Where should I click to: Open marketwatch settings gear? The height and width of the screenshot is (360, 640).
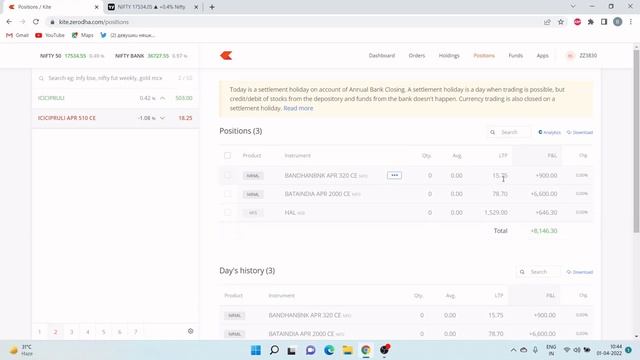coord(191,331)
